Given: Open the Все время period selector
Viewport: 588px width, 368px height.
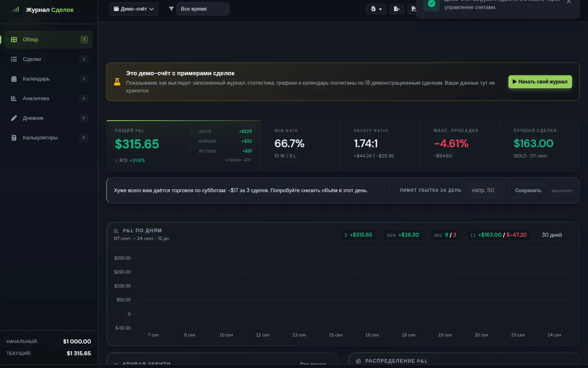Looking at the screenshot, I should (203, 9).
